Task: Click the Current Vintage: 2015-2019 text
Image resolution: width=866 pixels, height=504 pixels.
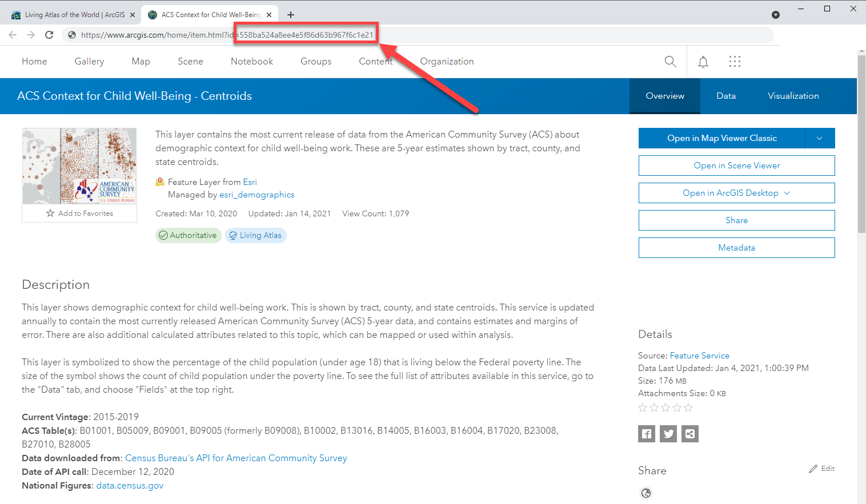Action: [x=80, y=417]
